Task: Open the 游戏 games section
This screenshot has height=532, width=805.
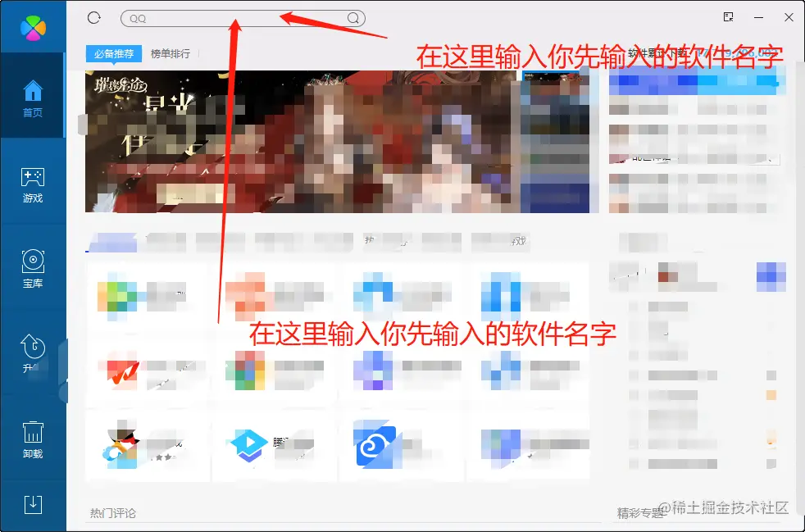Action: coord(33,185)
